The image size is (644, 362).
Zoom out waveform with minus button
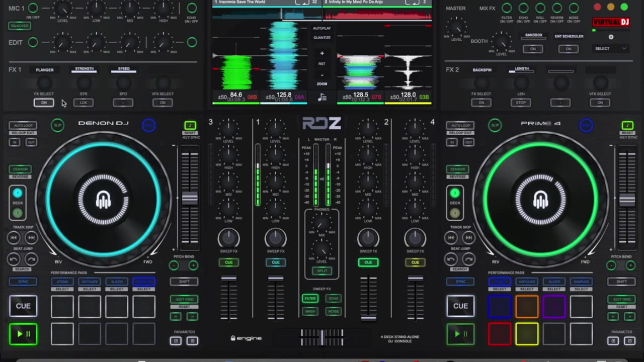click(x=322, y=75)
